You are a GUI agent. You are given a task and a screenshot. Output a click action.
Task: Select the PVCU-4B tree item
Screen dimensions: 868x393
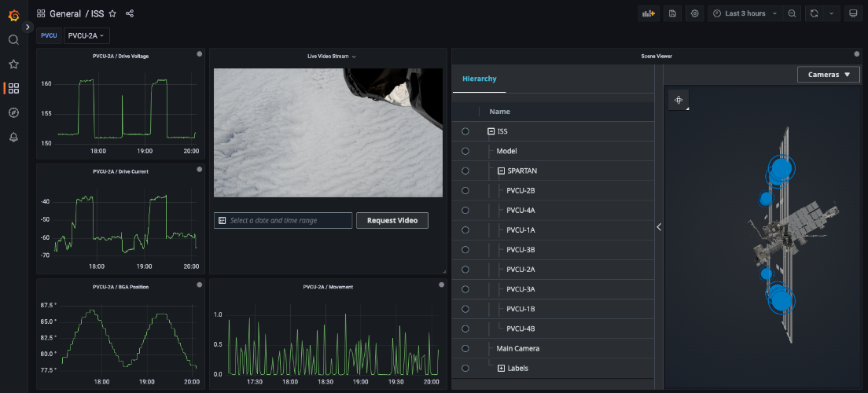[x=520, y=329]
